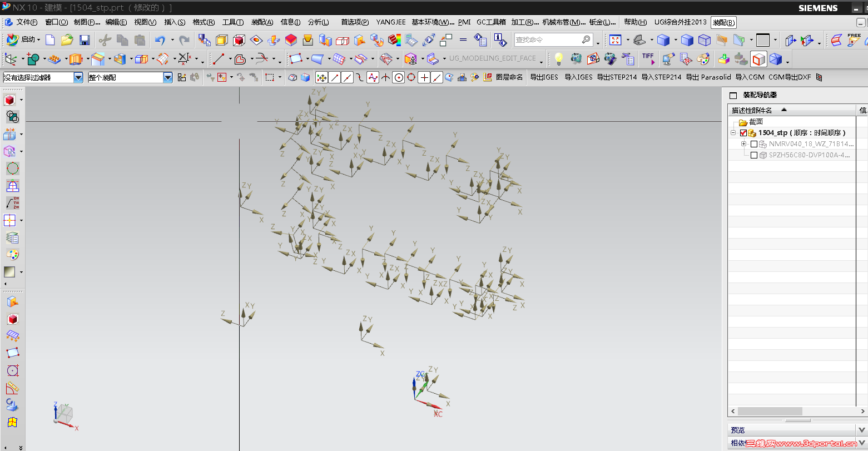Click the Undo arrow icon

(x=160, y=39)
